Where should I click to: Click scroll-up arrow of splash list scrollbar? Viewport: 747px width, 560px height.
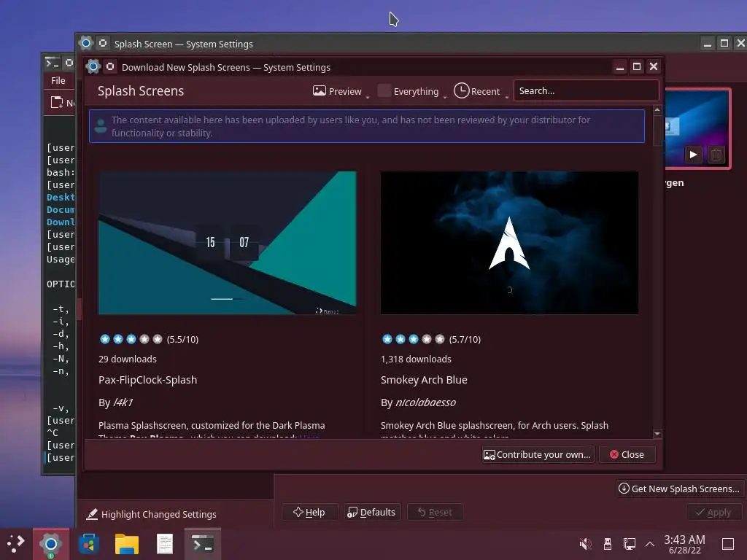tap(657, 109)
